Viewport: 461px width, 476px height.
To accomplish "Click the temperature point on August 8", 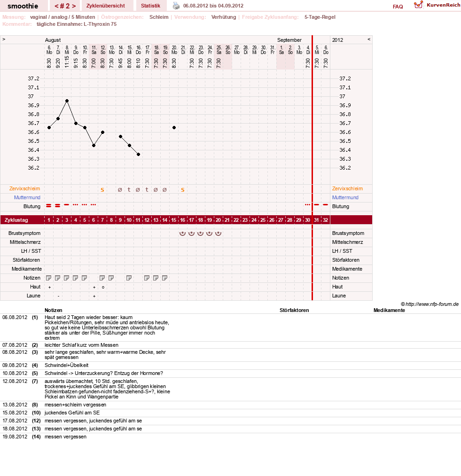I will (x=67, y=101).
